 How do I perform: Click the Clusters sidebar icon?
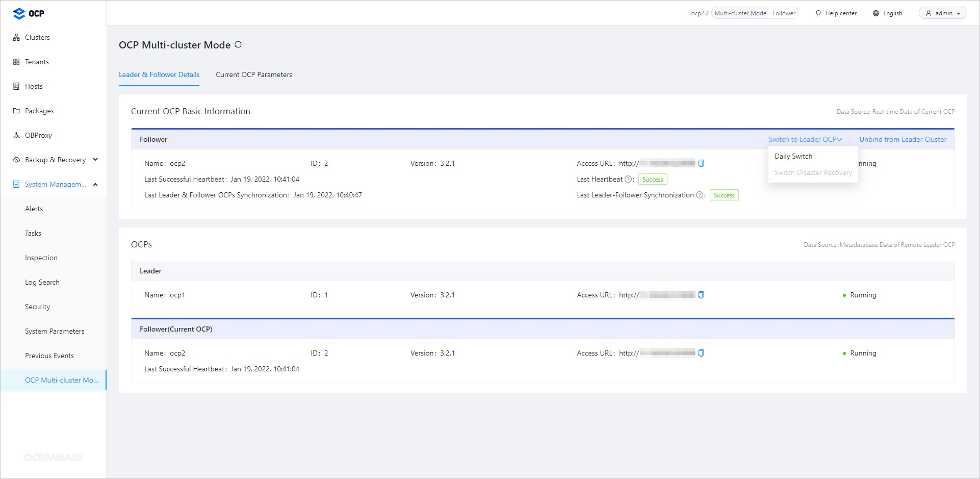pyautogui.click(x=16, y=37)
